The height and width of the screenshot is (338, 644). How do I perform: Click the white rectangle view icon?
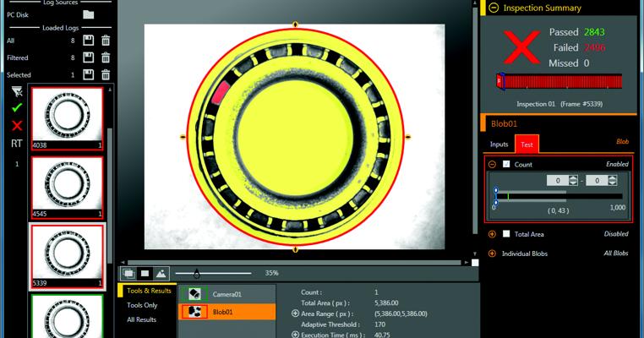(x=145, y=273)
